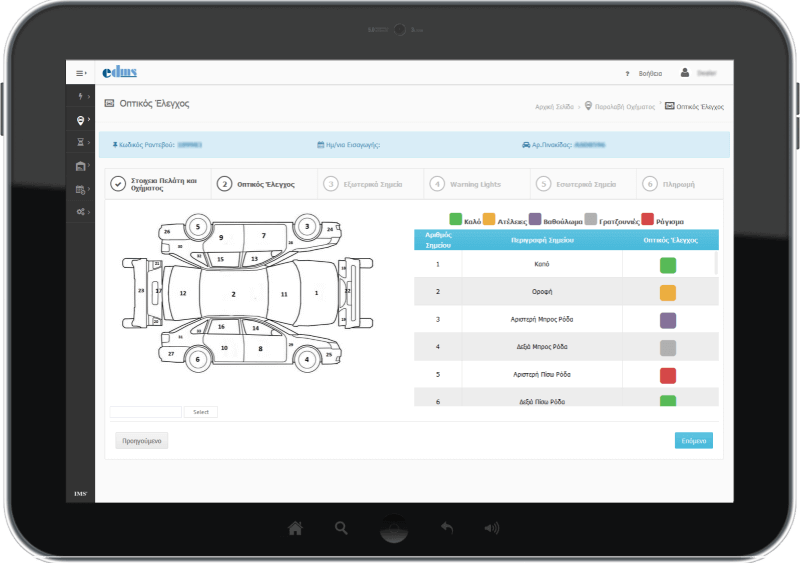Screen dimensions: 800x563
Task: Open the hourglass sidebar section
Action: (80, 143)
